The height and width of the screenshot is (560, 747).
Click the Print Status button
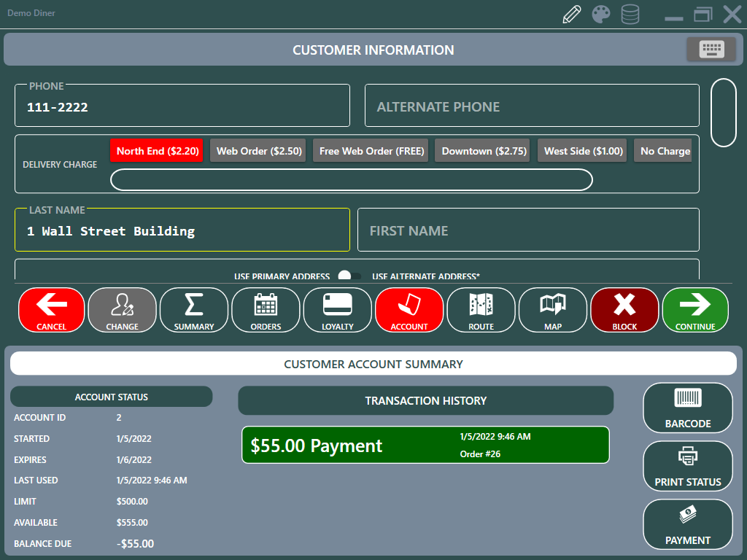point(687,466)
